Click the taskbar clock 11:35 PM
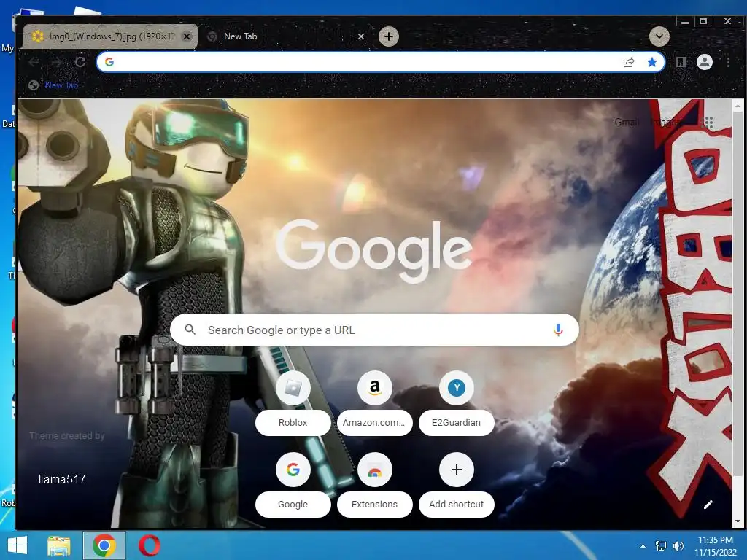 coord(715,540)
